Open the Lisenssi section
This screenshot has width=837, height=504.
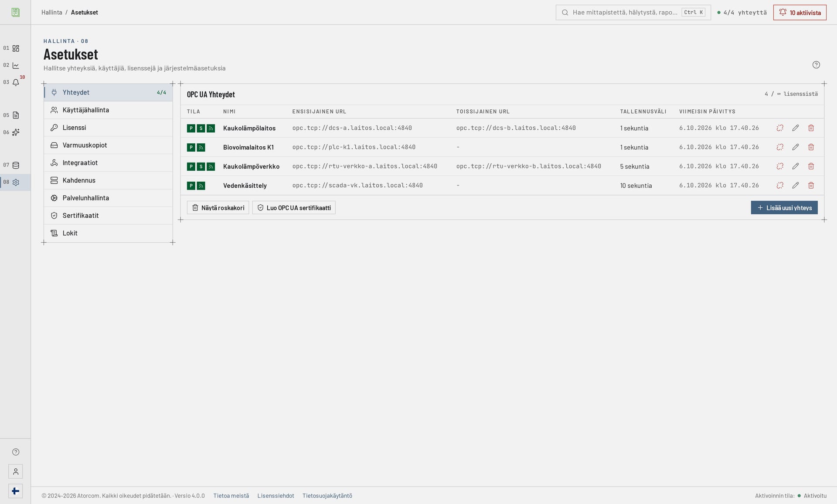tap(108, 128)
